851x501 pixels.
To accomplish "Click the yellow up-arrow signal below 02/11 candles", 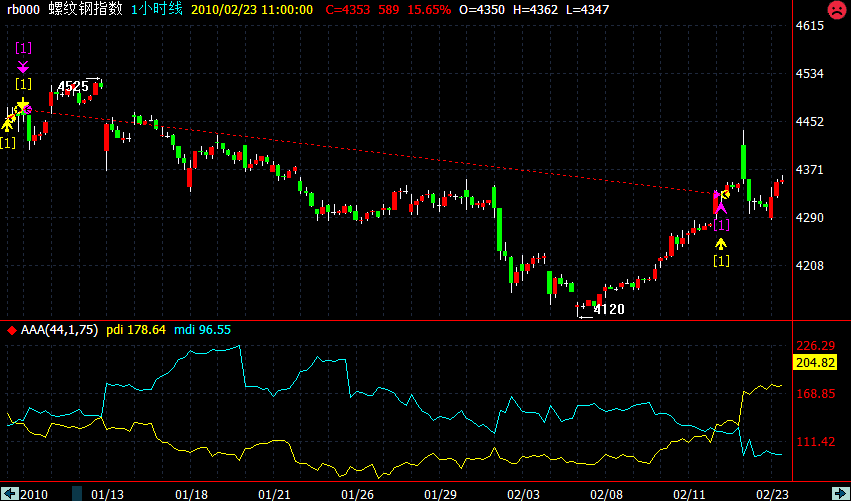I will [721, 243].
